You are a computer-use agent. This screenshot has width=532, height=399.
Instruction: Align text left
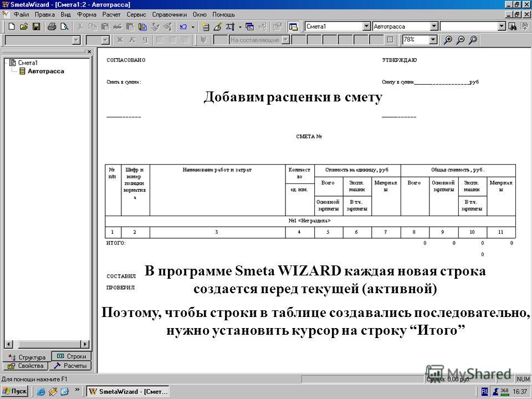coord(160,40)
